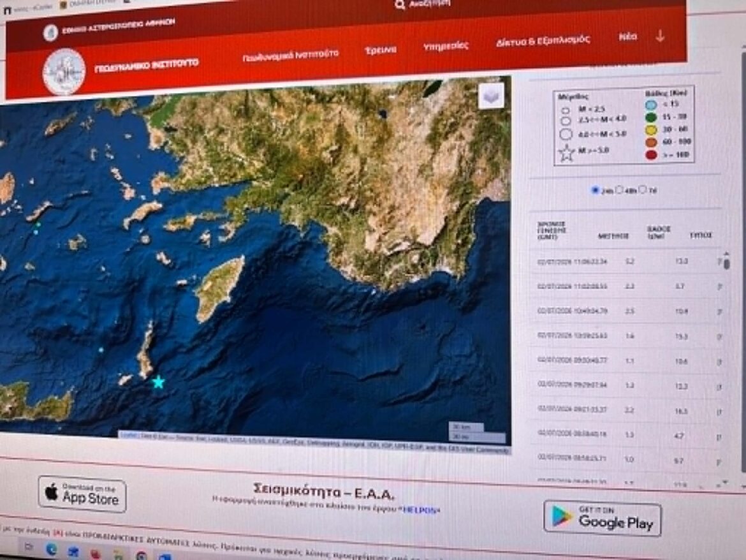Select the 48h time range radio
The width and height of the screenshot is (746, 560).
[x=619, y=190]
